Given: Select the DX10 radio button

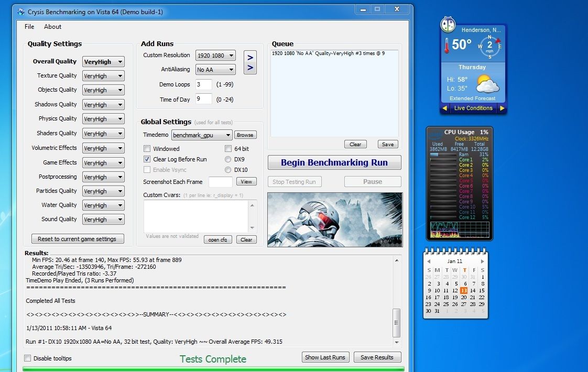Looking at the screenshot, I should click(227, 170).
